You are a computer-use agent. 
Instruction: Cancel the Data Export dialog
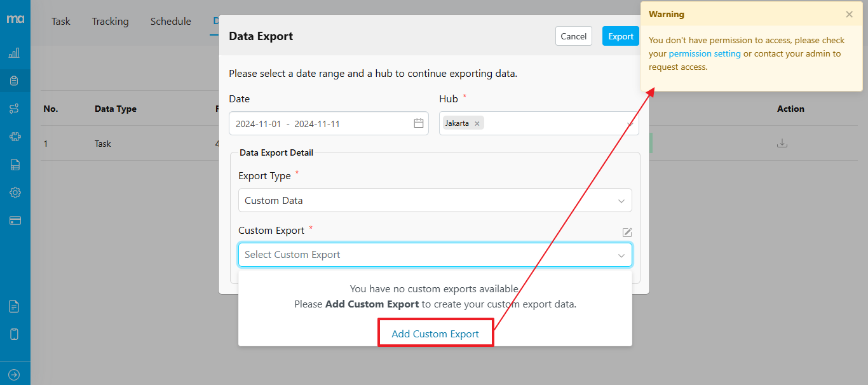(573, 36)
